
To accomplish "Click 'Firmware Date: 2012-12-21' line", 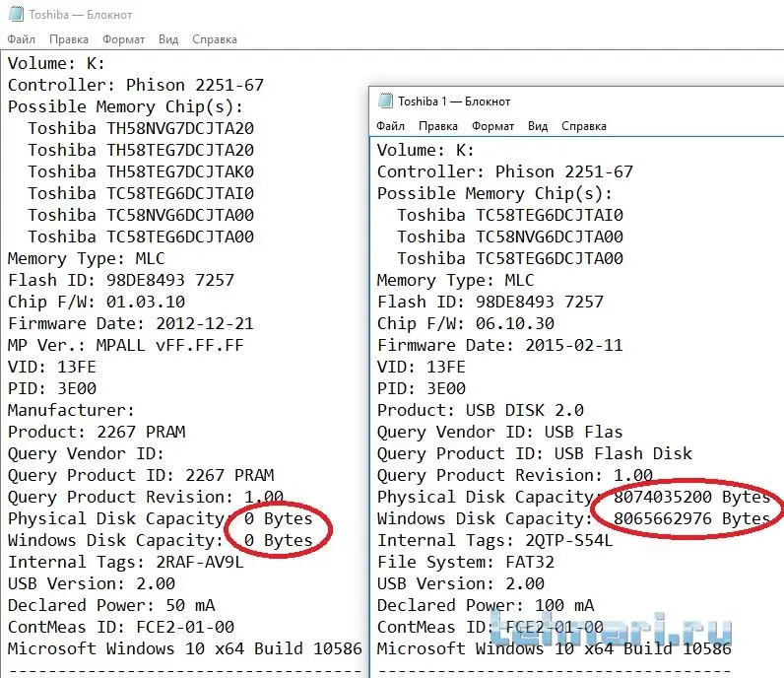I will point(131,324).
